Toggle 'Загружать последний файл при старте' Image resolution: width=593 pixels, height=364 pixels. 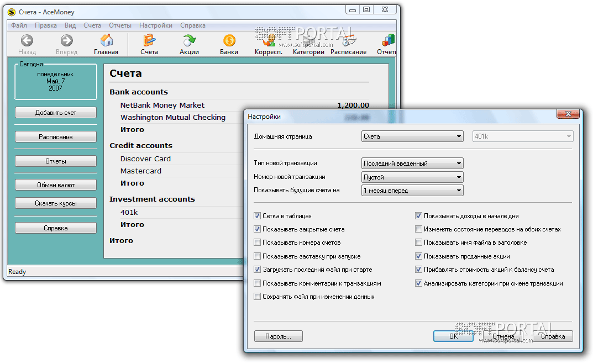[x=257, y=270]
